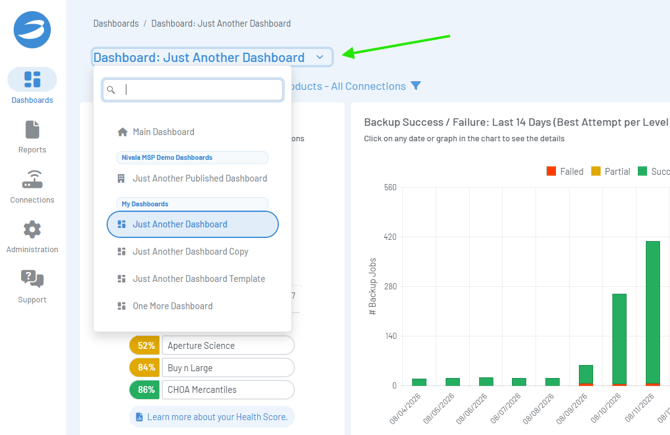Toggle the green Success legend entry
The height and width of the screenshot is (435, 670).
pyautogui.click(x=653, y=171)
